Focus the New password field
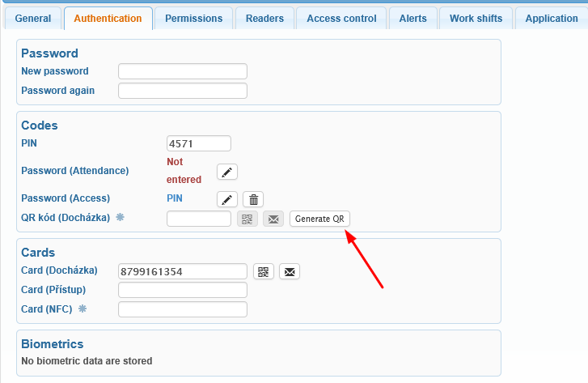Viewport: 588px width, 383px height. 182,71
